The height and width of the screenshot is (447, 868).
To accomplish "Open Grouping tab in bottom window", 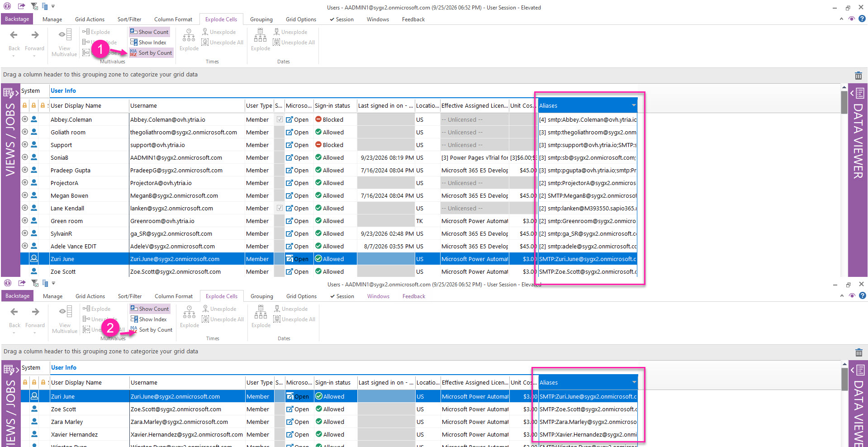I will point(262,296).
